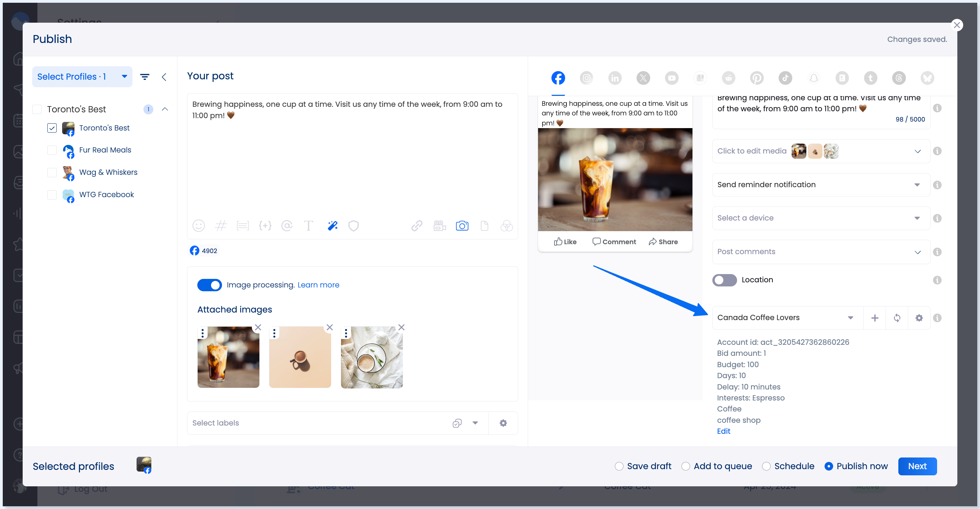Open the emoji picker in post toolbar
980x509 pixels.
(x=199, y=226)
